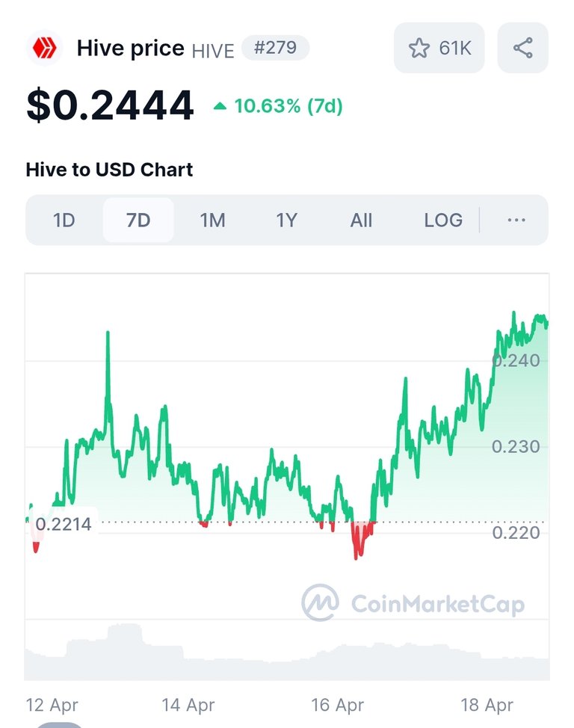
Task: Click the 18 Apr date marker
Action: pos(487,705)
